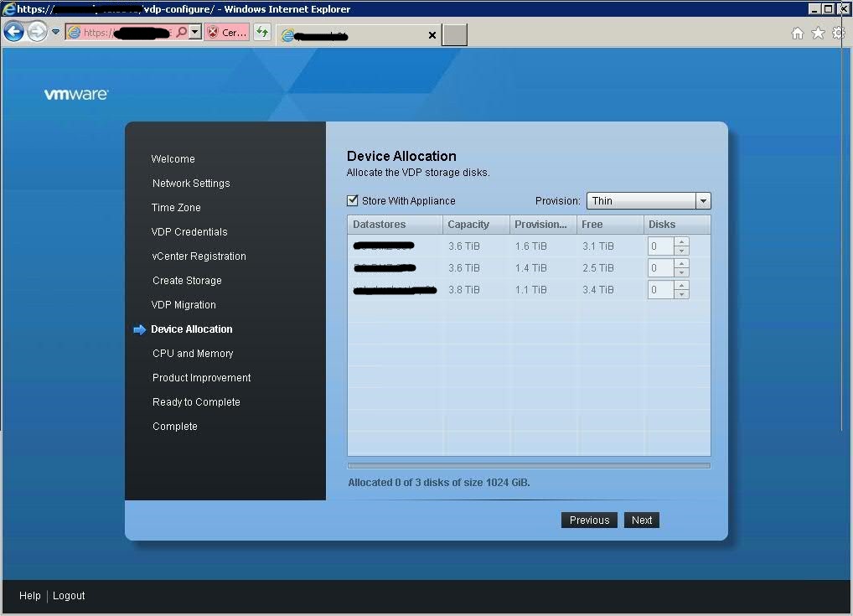Click the Previous button
The width and height of the screenshot is (853, 616).
(x=589, y=520)
